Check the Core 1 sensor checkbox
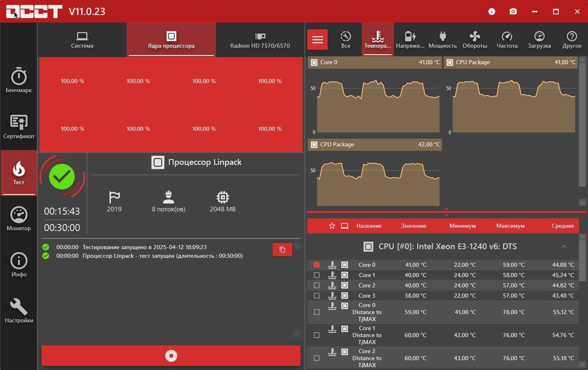 click(317, 275)
